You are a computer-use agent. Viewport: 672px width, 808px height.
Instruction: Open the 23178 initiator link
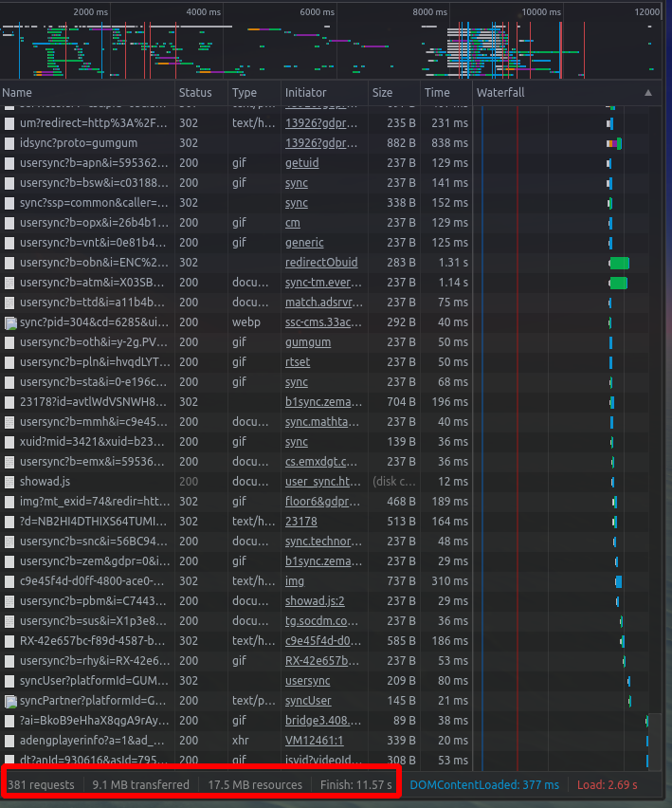[301, 522]
